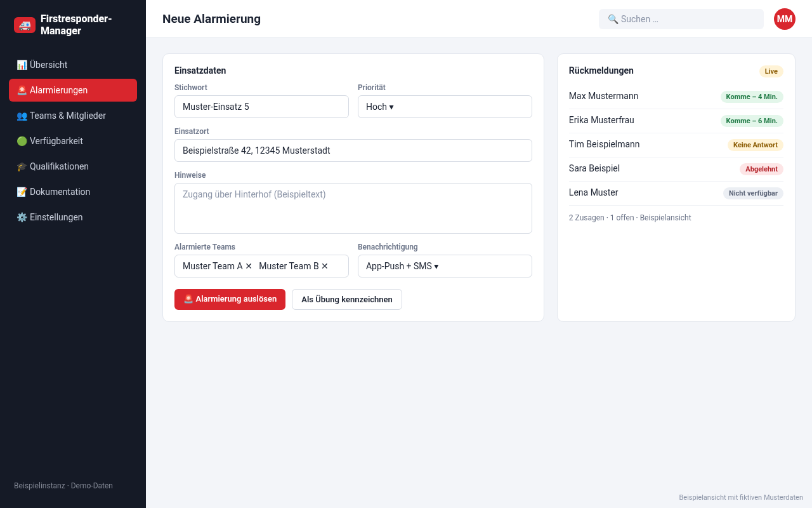Click the Qualifikationen graduation cap icon
Image resolution: width=812 pixels, height=508 pixels.
22,166
